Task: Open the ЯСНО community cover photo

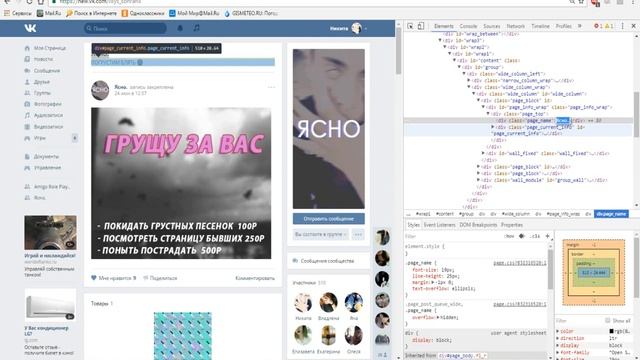Action: [x=329, y=129]
